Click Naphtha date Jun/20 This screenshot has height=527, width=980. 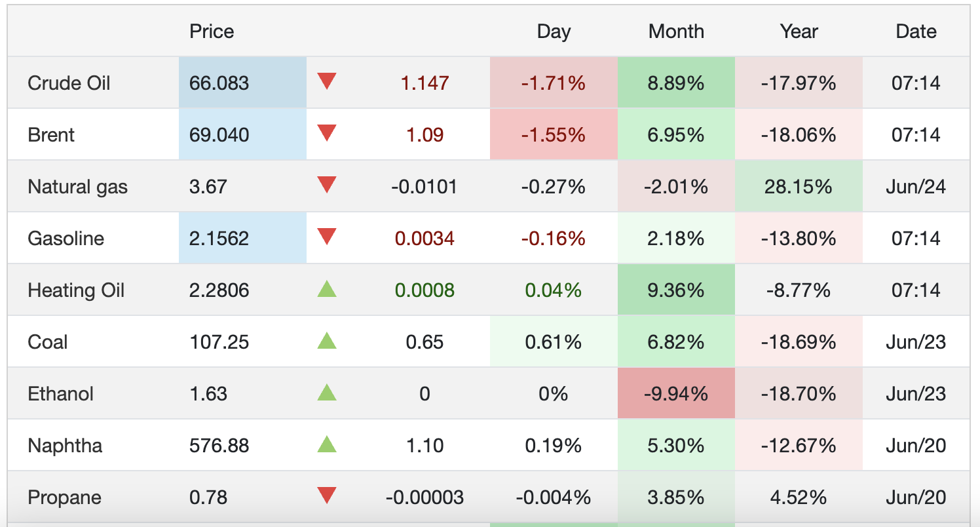[x=916, y=446]
